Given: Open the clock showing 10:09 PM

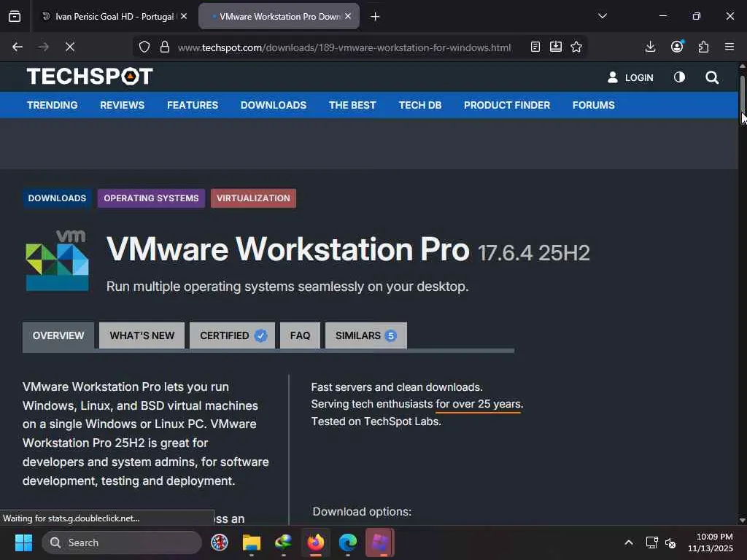Looking at the screenshot, I should point(710,542).
